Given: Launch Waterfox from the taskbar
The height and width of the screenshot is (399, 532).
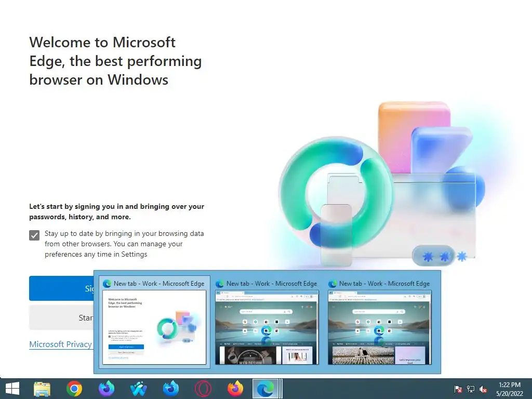Looking at the screenshot, I should 138,389.
